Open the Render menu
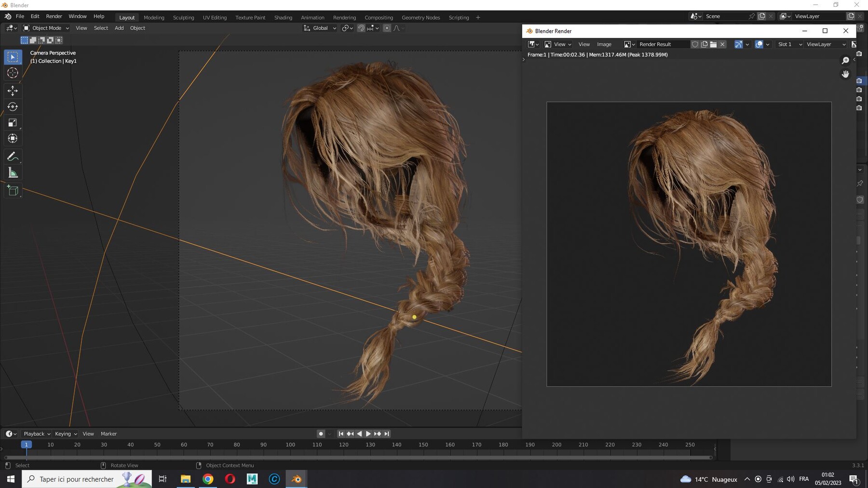The width and height of the screenshot is (868, 488). pyautogui.click(x=54, y=16)
